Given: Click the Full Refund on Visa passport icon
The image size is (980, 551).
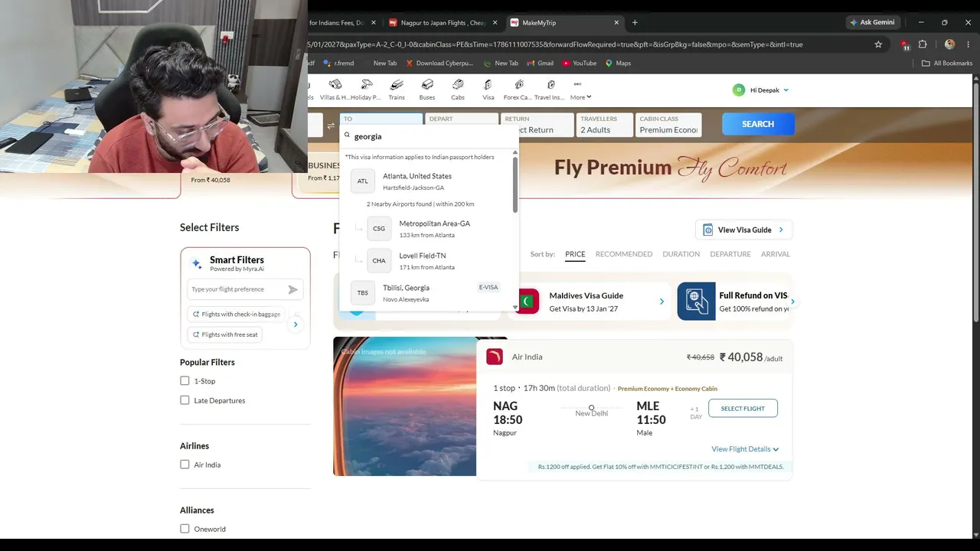Looking at the screenshot, I should click(x=696, y=302).
